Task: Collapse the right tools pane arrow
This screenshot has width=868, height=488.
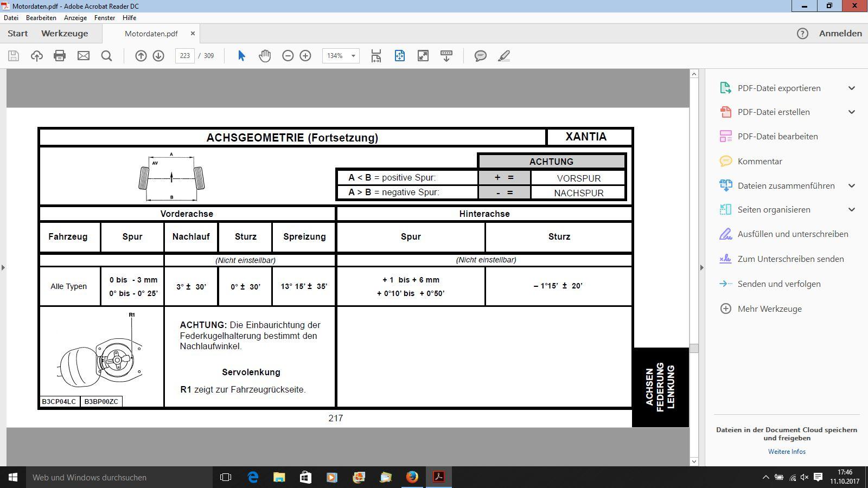Action: point(701,267)
